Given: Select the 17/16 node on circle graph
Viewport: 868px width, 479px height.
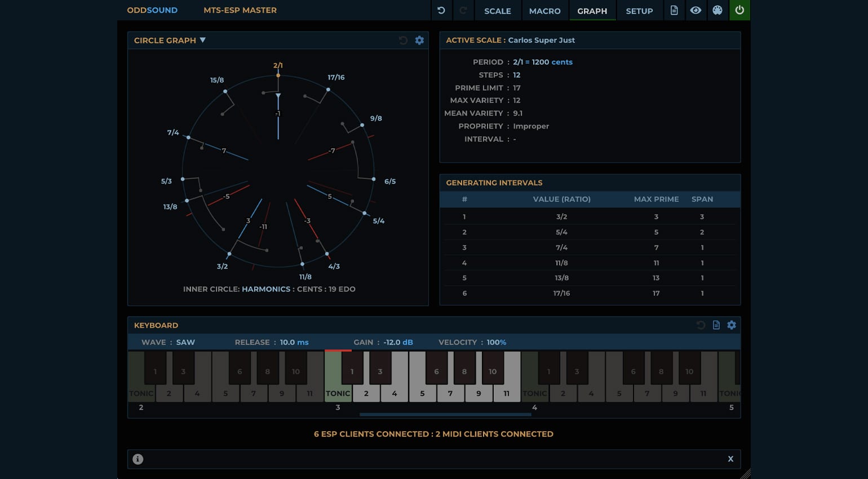Looking at the screenshot, I should pyautogui.click(x=329, y=90).
